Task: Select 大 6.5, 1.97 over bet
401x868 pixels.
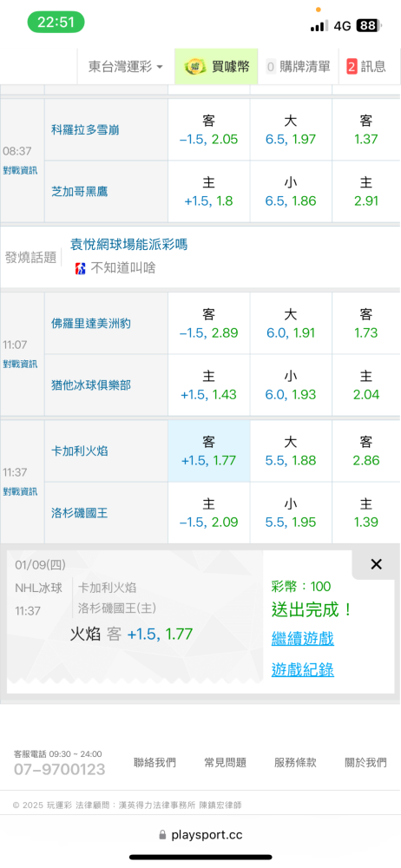Action: click(x=291, y=129)
